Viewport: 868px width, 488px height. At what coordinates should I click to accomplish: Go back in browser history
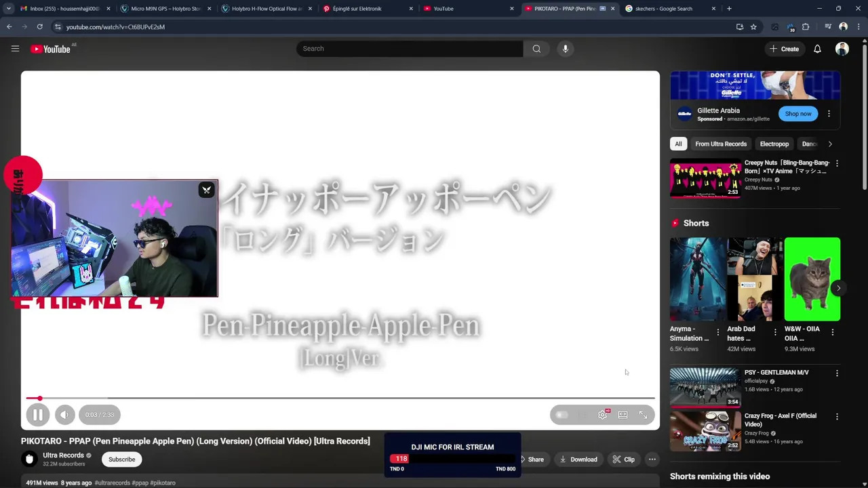click(9, 27)
